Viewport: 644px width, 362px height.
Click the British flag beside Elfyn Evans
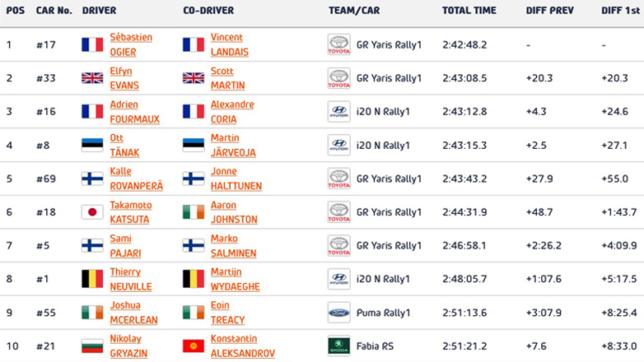click(92, 78)
